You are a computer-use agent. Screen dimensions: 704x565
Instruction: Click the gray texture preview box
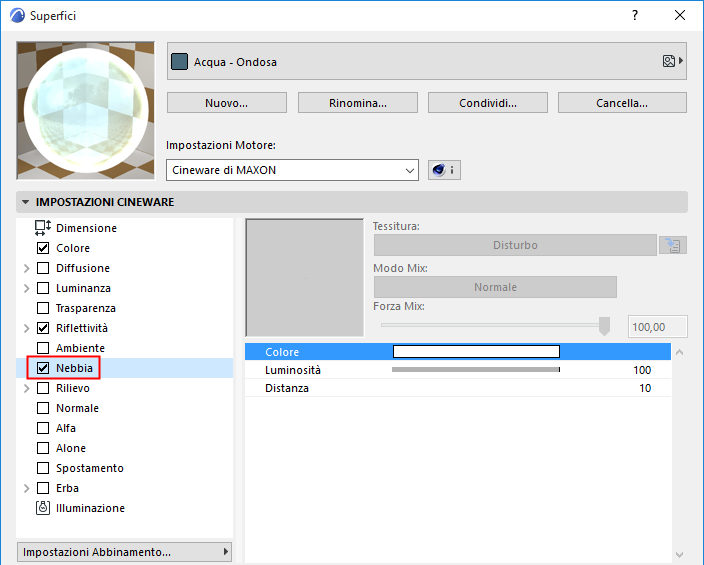coord(304,278)
